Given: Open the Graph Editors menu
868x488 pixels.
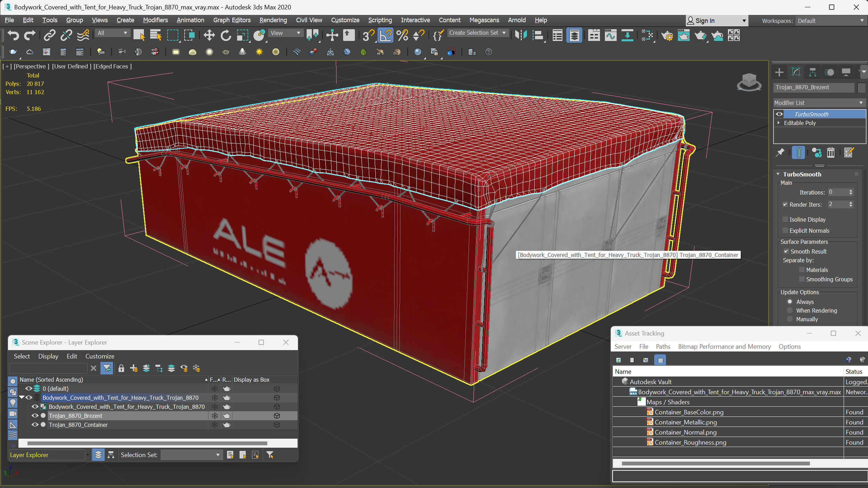Looking at the screenshot, I should (232, 20).
